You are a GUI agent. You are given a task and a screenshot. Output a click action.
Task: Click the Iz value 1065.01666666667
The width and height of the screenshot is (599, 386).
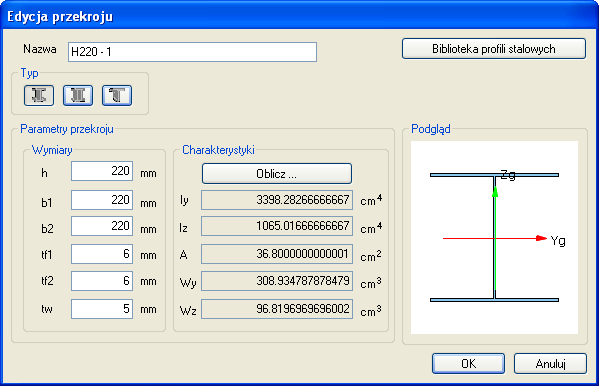(277, 226)
